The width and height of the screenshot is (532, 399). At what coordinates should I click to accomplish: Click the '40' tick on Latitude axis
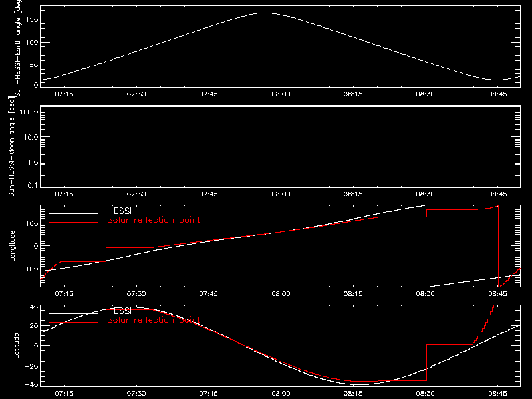pyautogui.click(x=34, y=307)
